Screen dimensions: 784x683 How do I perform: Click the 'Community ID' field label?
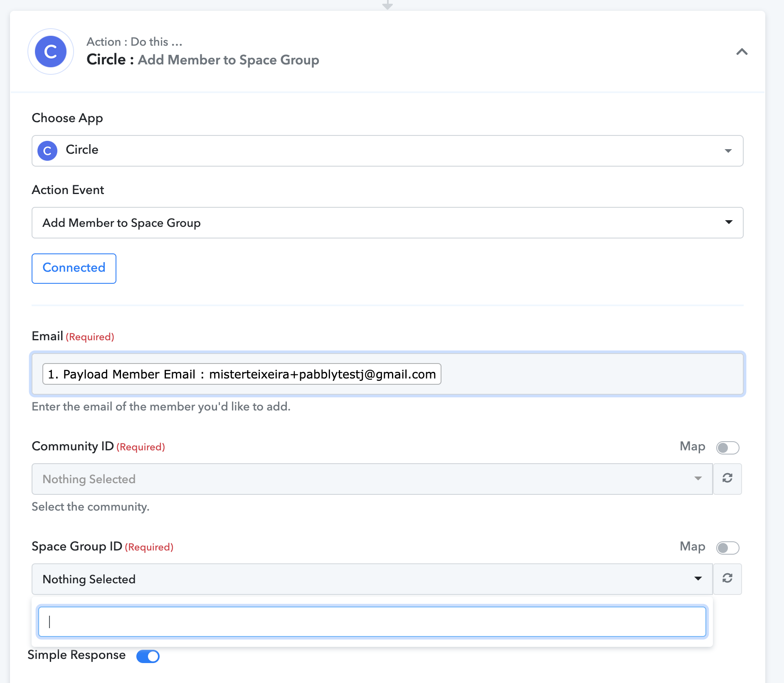[x=73, y=446]
